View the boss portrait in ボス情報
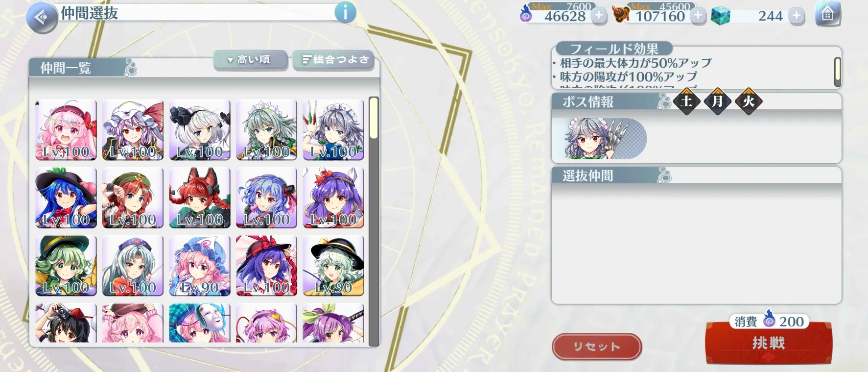Viewport: 868px width, 372px height. pyautogui.click(x=599, y=139)
